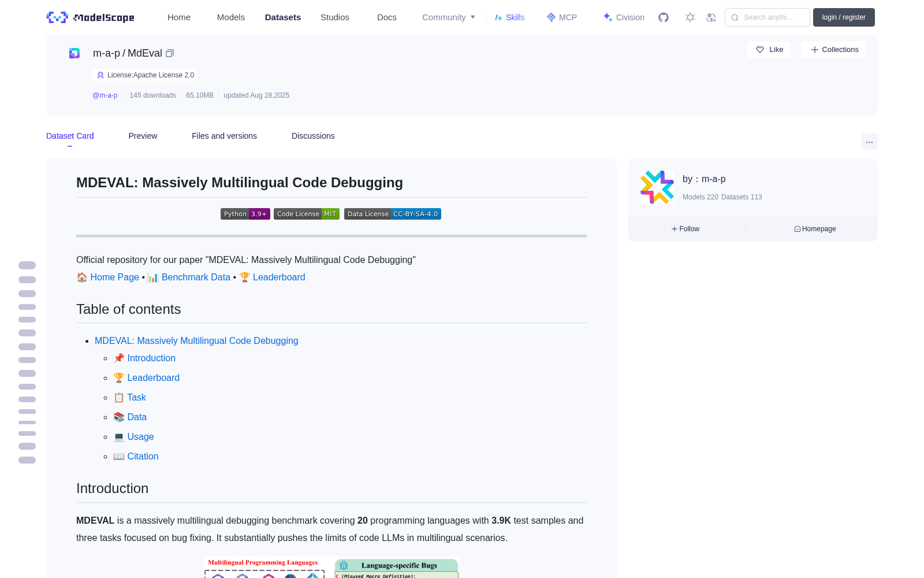Switch to the Preview tab
The width and height of the screenshot is (924, 578).
coord(143,136)
